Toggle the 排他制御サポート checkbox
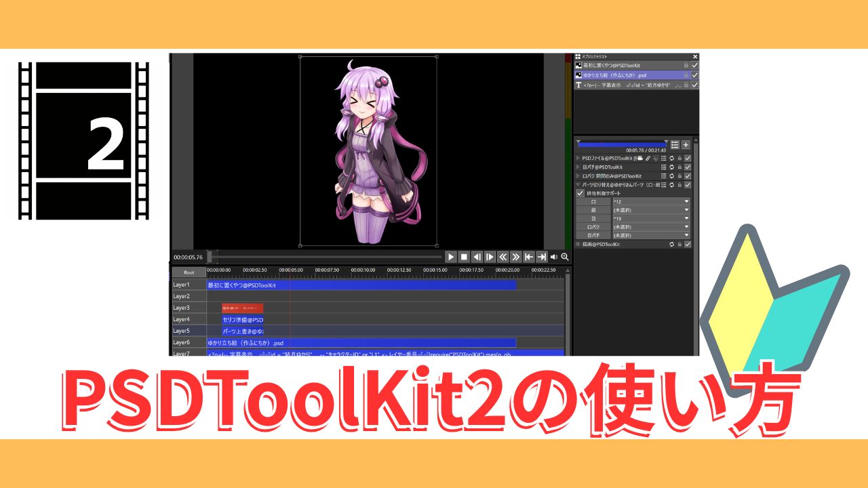This screenshot has width=868, height=488. click(x=580, y=193)
